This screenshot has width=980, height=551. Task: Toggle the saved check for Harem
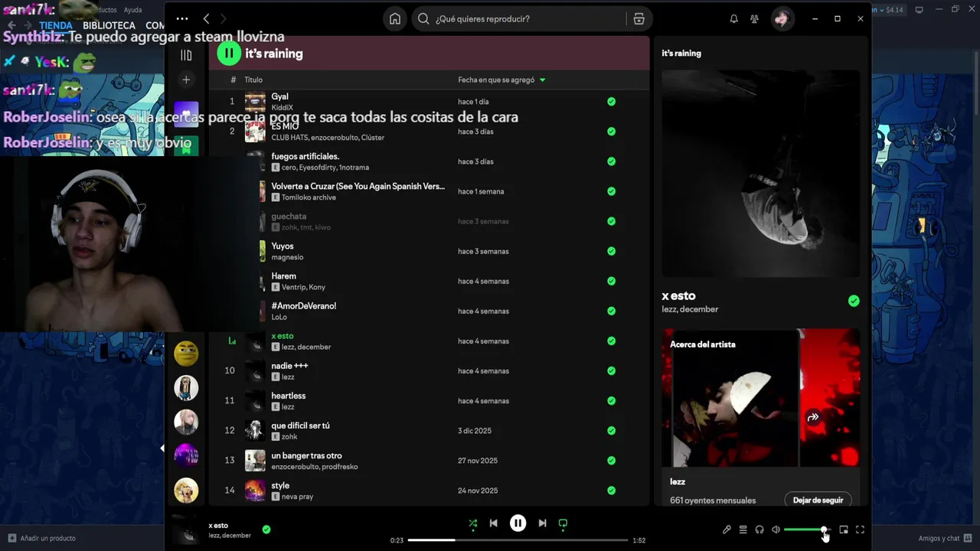(611, 281)
